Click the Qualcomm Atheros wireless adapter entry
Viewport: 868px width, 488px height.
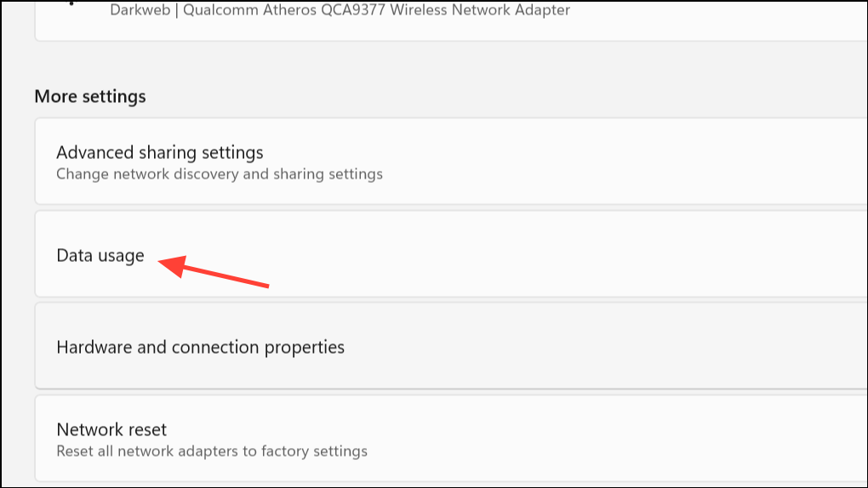[340, 11]
